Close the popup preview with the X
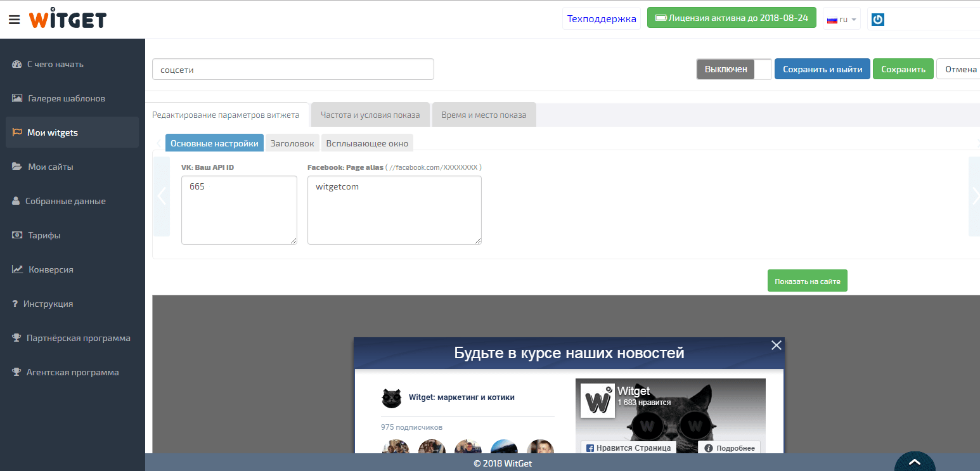The width and height of the screenshot is (980, 471). click(777, 345)
